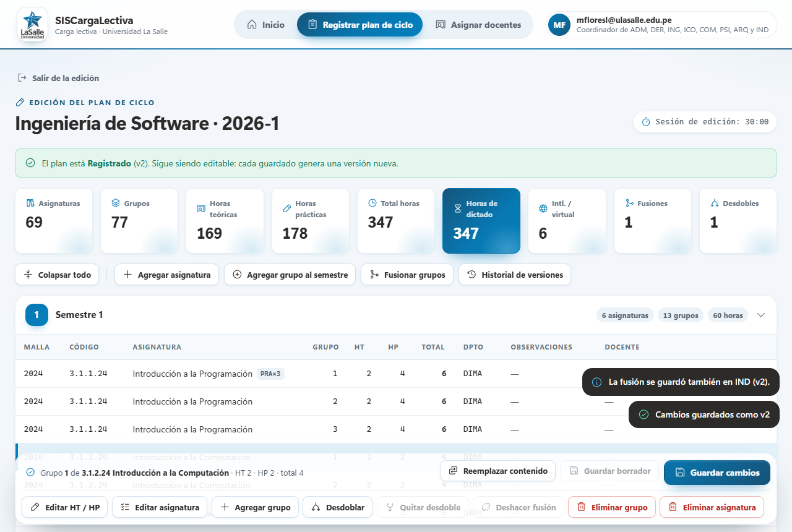
Task: Click the 6 asignaturas badge
Action: [x=625, y=315]
